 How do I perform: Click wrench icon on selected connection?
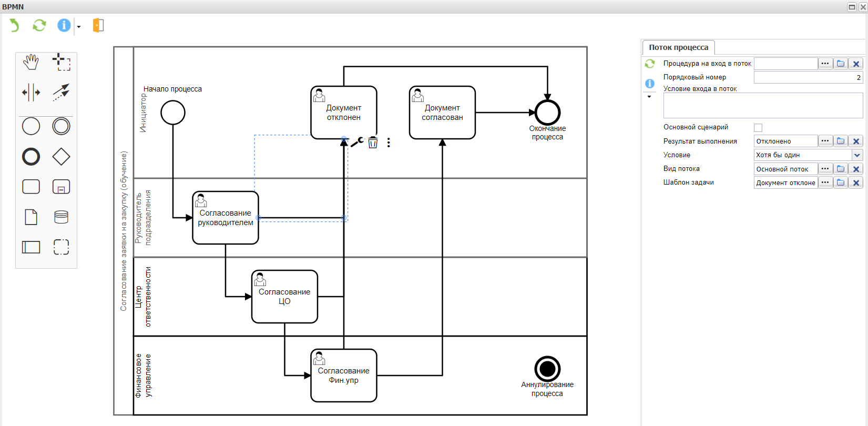[x=358, y=142]
